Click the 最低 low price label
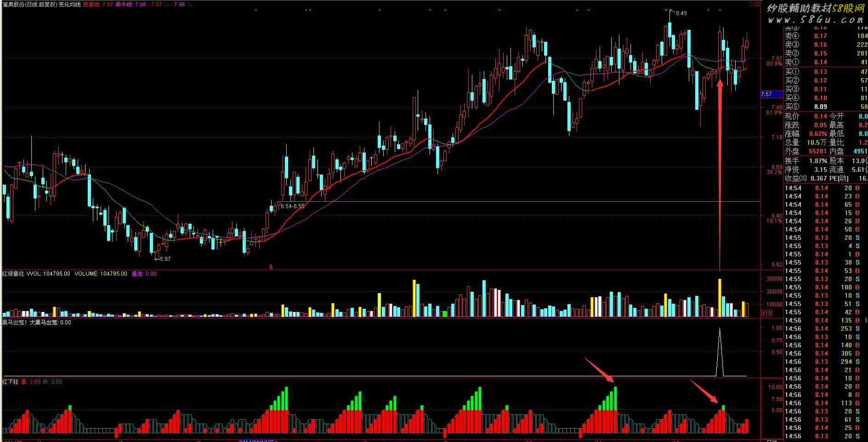This screenshot has height=442, width=868. (837, 134)
